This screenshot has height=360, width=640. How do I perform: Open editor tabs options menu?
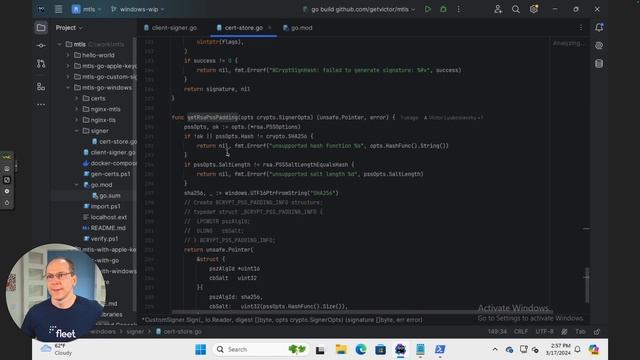click(x=581, y=28)
